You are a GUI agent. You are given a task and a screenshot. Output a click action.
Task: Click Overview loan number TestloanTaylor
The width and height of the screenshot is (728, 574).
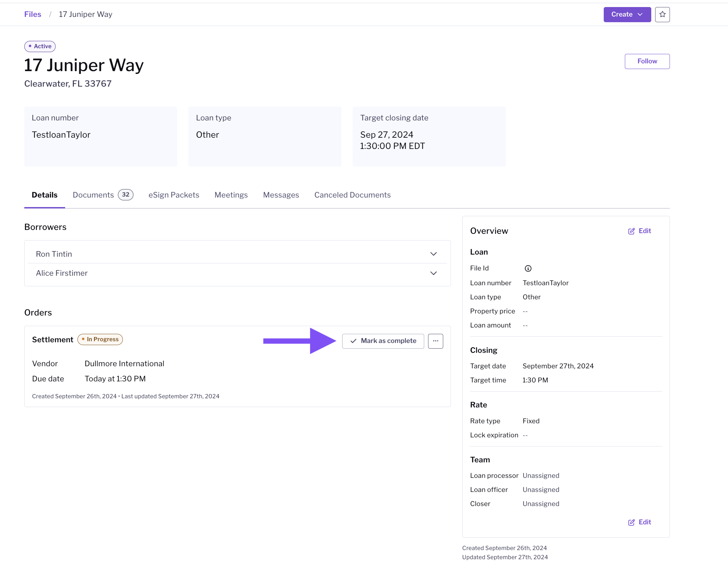point(545,283)
